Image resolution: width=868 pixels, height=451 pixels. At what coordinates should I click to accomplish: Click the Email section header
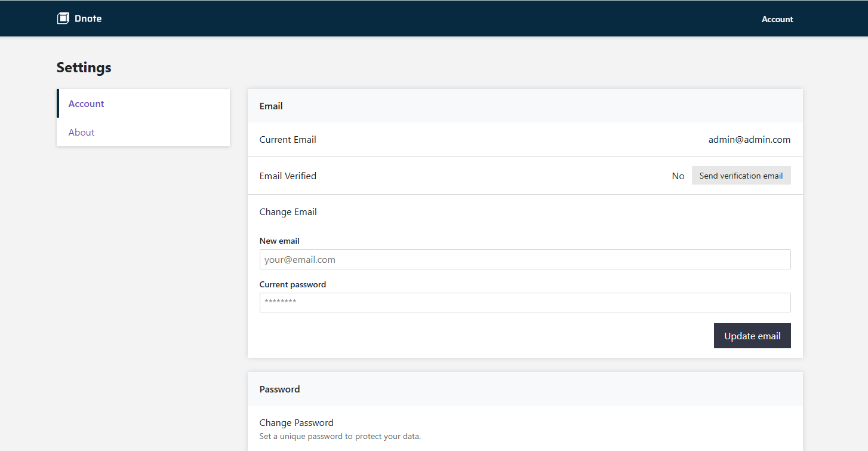271,106
